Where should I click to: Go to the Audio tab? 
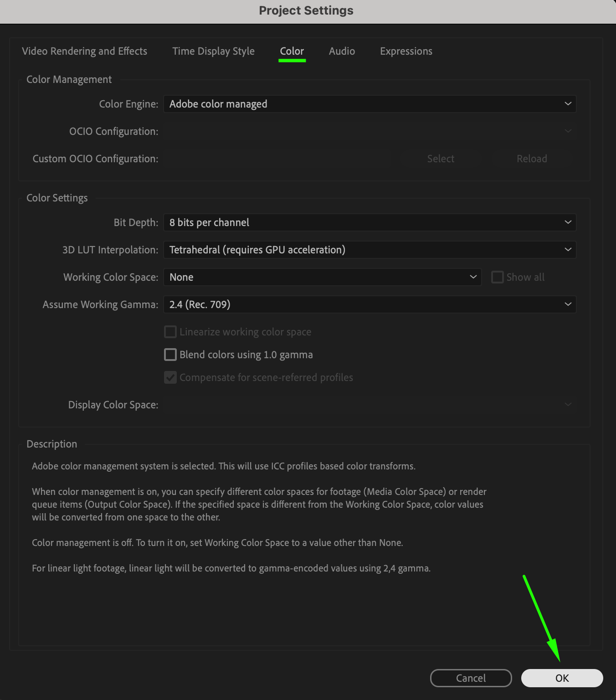342,51
